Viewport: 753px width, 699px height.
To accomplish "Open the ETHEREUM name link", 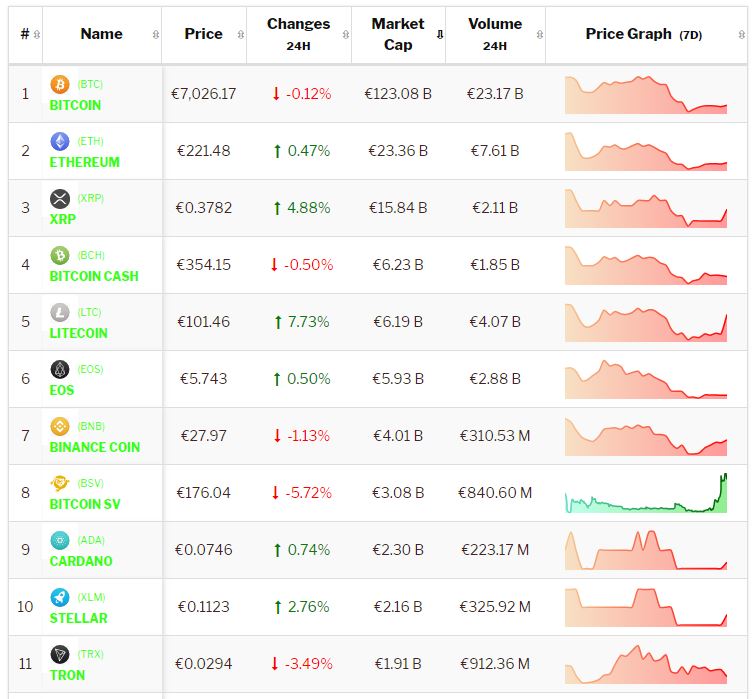I will (x=84, y=162).
